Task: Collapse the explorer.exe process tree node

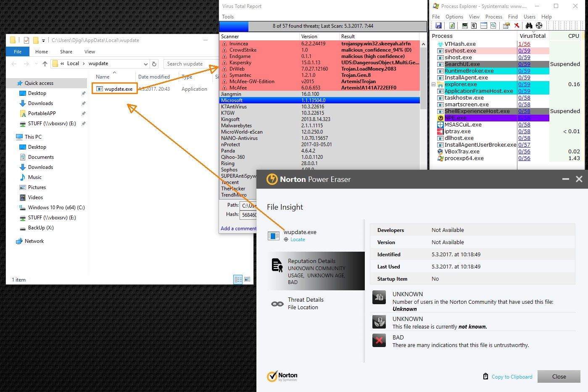Action: pyautogui.click(x=434, y=84)
